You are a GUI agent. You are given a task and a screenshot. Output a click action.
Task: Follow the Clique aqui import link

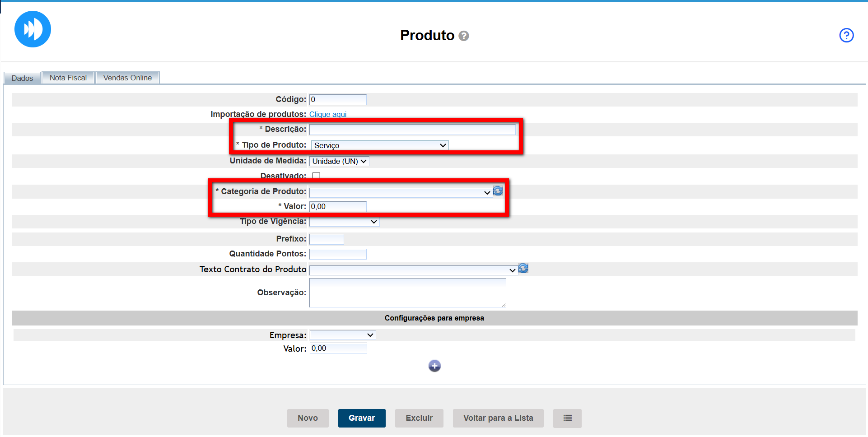click(328, 114)
